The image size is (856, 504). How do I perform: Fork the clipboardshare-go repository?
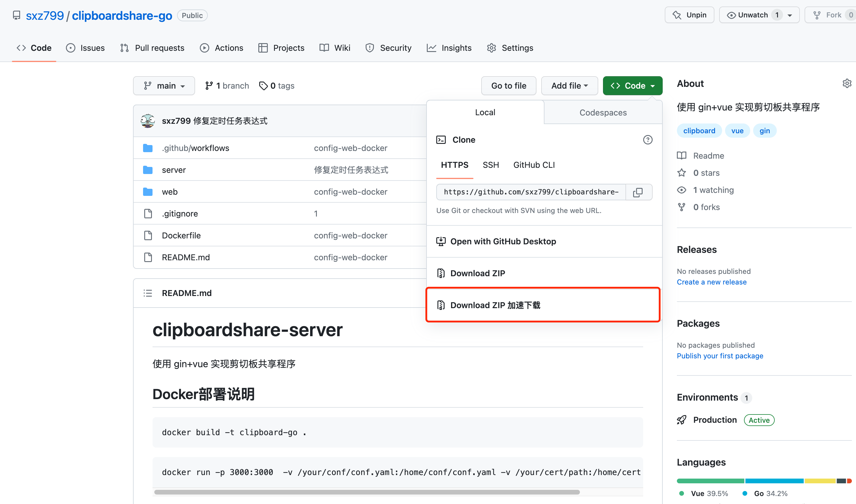coord(830,15)
